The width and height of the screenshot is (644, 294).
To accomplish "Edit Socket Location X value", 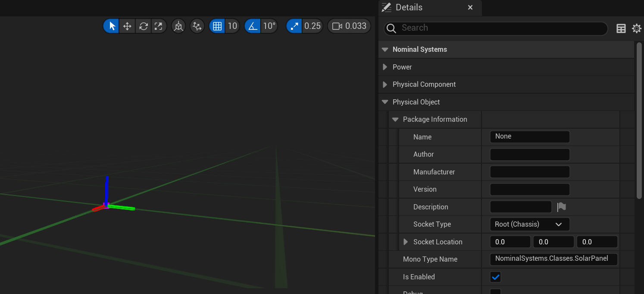I will (510, 242).
